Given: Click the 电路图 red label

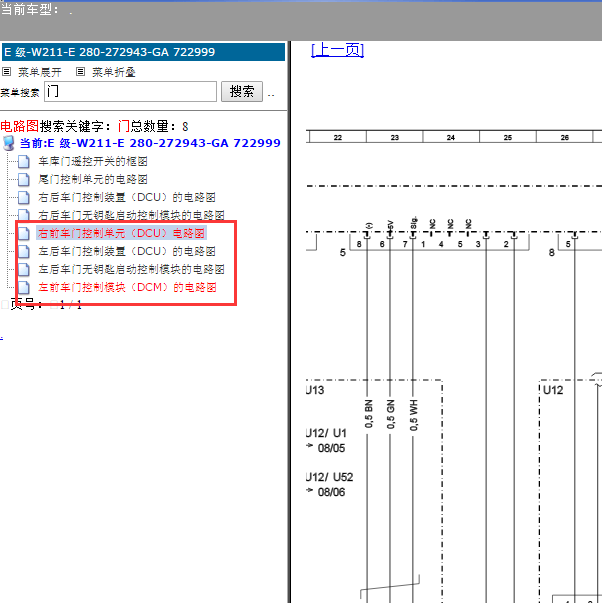Looking at the screenshot, I should pos(20,126).
